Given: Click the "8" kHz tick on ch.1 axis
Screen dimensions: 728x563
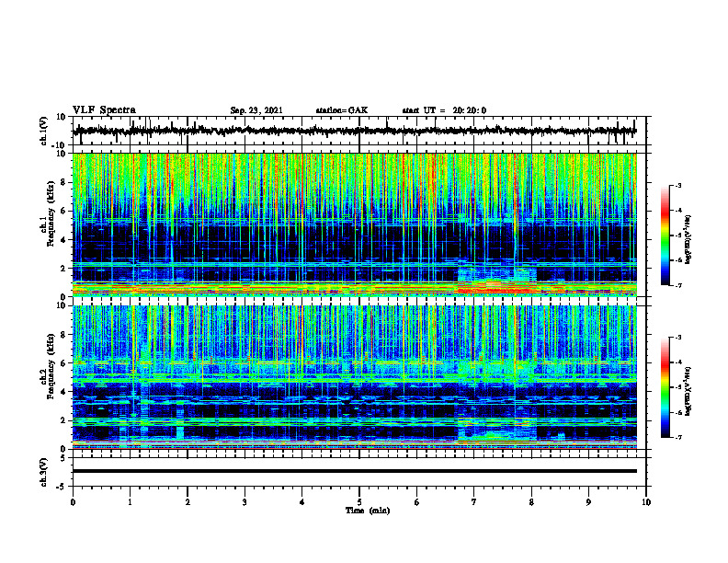Looking at the screenshot, I should pos(64,182).
